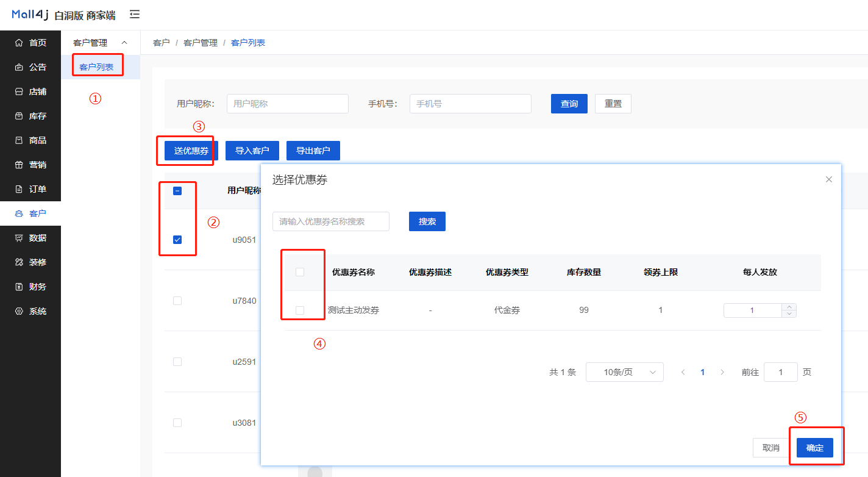
Task: Click the finance icon beside 财务
Action: (19, 287)
